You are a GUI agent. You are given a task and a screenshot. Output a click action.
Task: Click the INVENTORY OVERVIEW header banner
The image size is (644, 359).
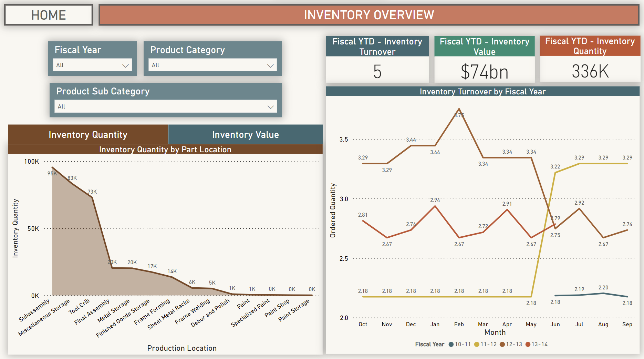[x=369, y=15]
